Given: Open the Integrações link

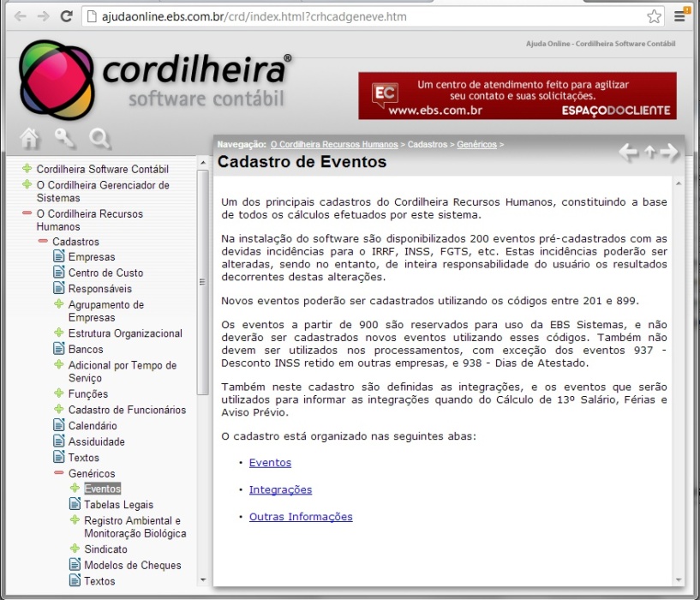Looking at the screenshot, I should (280, 490).
